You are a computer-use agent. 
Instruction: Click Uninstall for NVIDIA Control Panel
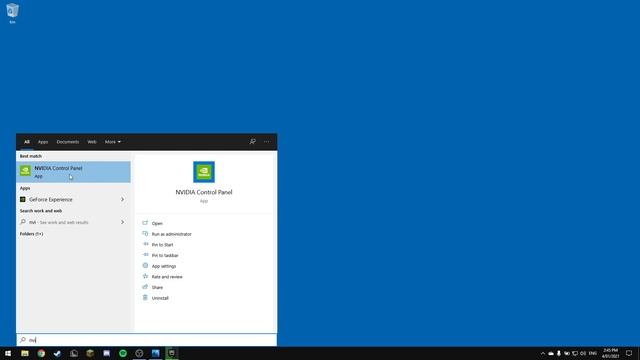click(160, 298)
